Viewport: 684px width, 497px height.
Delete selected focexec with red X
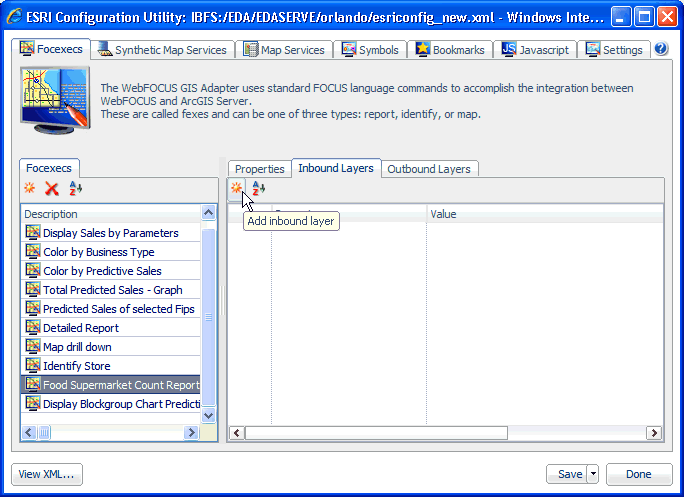tap(52, 189)
